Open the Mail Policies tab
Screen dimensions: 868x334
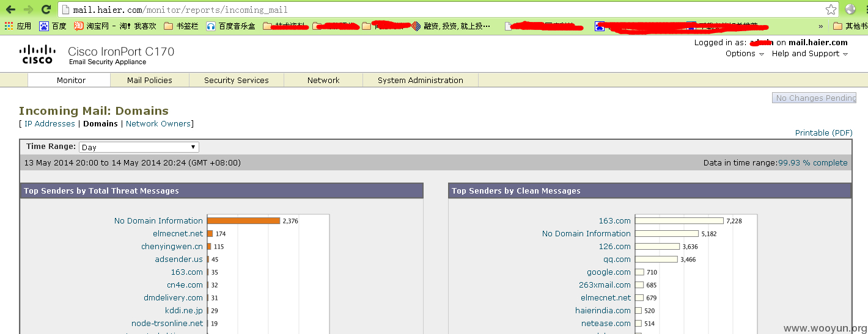[150, 80]
